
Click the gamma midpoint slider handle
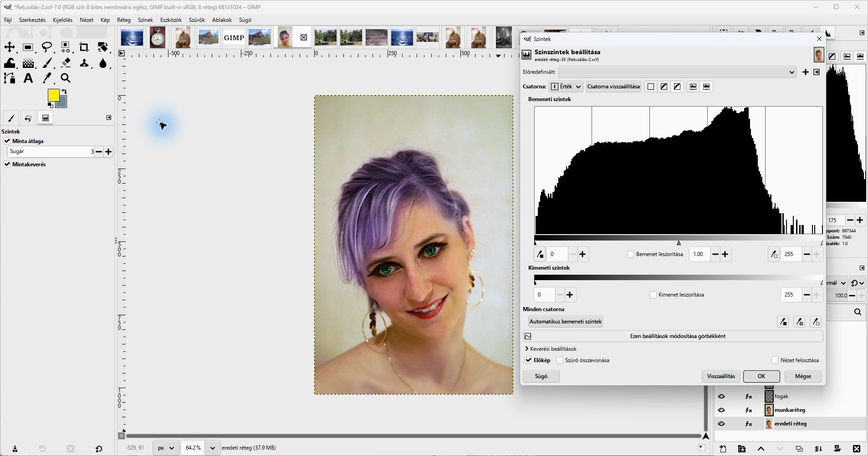click(679, 243)
